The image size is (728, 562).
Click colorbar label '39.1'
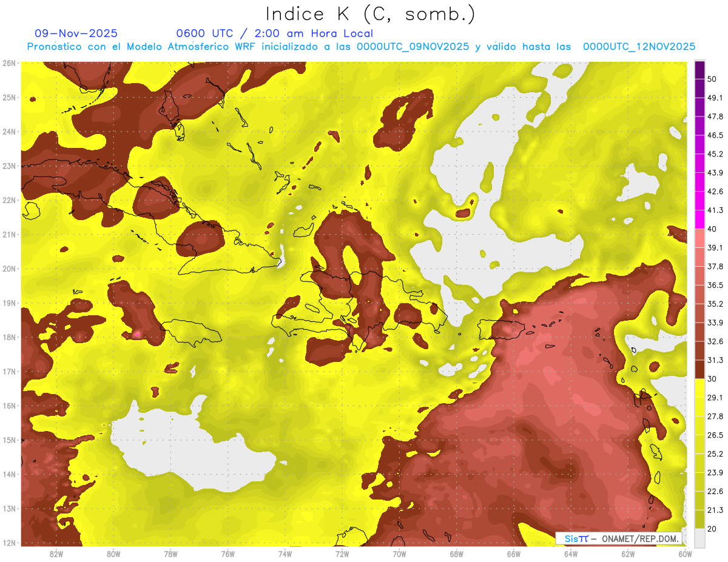[715, 247]
